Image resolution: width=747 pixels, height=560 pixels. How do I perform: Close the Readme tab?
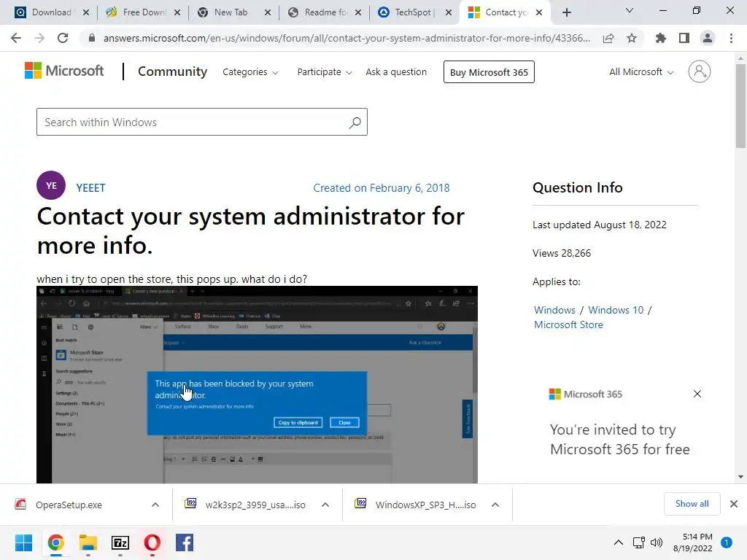[x=358, y=12]
